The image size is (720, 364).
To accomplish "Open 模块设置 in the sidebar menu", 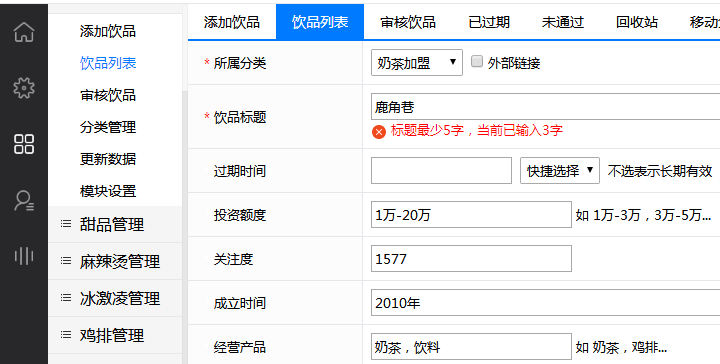I will (108, 190).
